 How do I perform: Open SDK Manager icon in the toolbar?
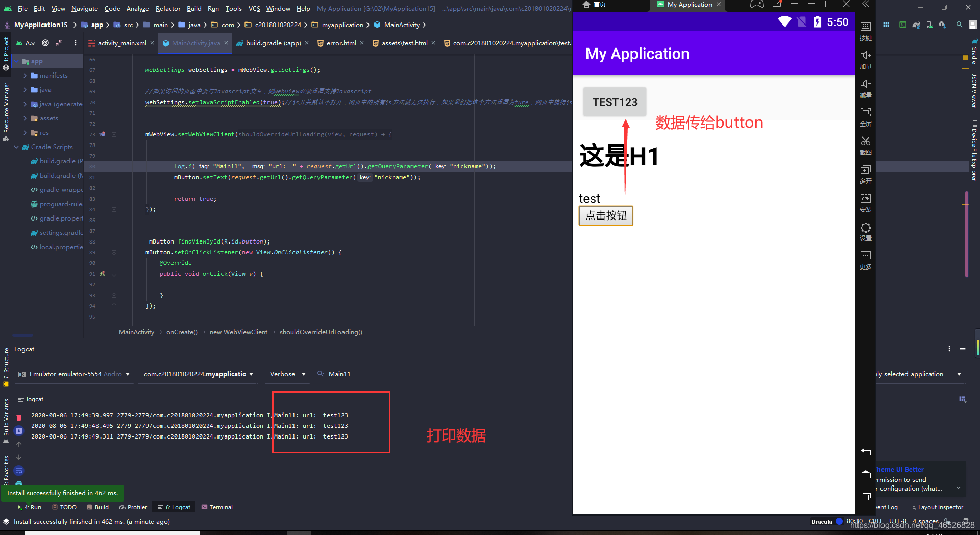click(x=942, y=25)
